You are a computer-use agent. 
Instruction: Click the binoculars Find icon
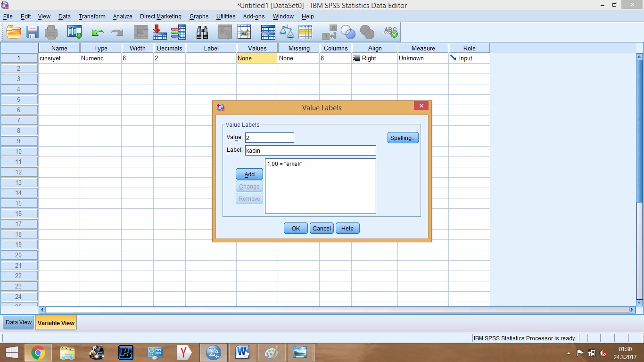tap(202, 32)
